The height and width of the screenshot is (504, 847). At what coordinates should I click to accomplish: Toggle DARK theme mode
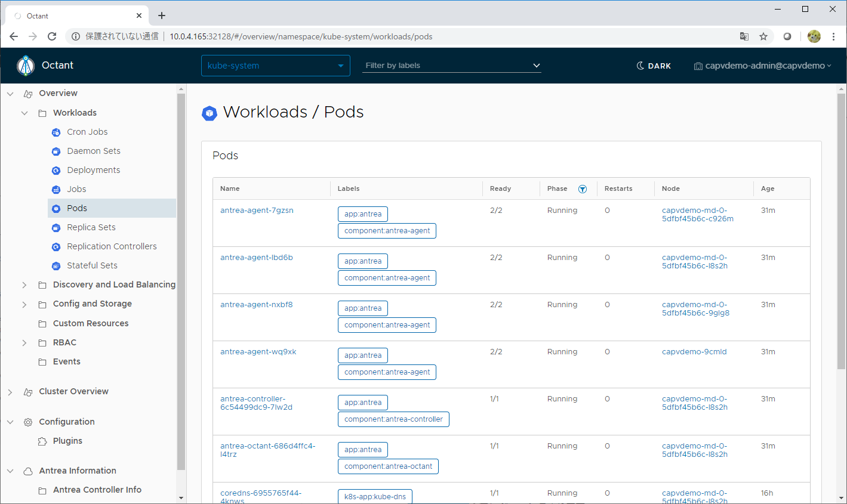[x=654, y=66]
